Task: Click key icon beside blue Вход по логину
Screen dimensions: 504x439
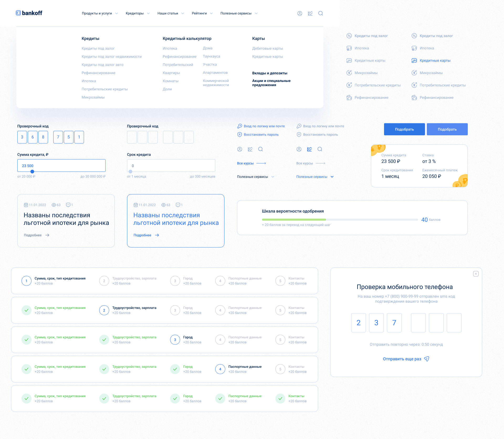Action: pyautogui.click(x=239, y=126)
